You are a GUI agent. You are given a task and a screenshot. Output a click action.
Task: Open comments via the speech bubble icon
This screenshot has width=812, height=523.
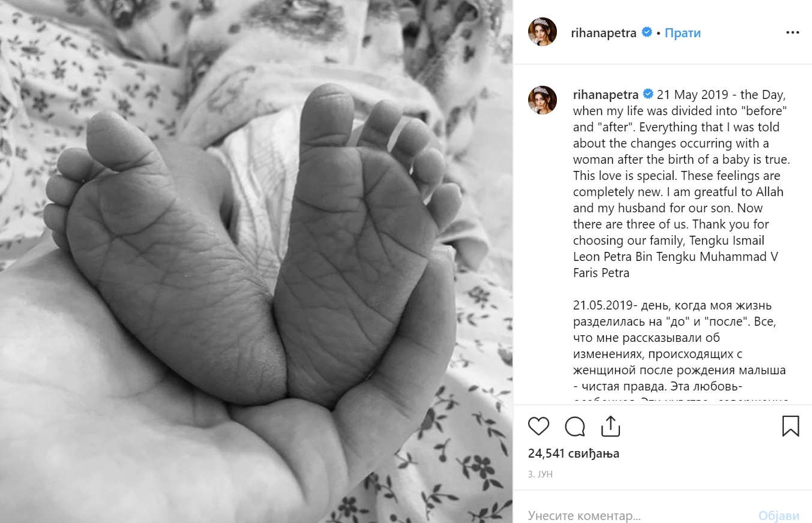575,426
